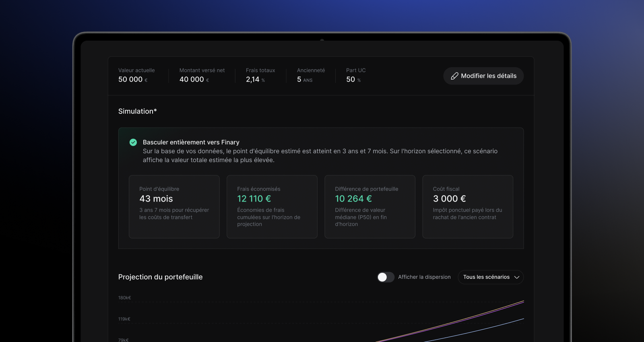Viewport: 644px width, 342px height.
Task: Click the 119k€ chart axis label
Action: tap(124, 319)
